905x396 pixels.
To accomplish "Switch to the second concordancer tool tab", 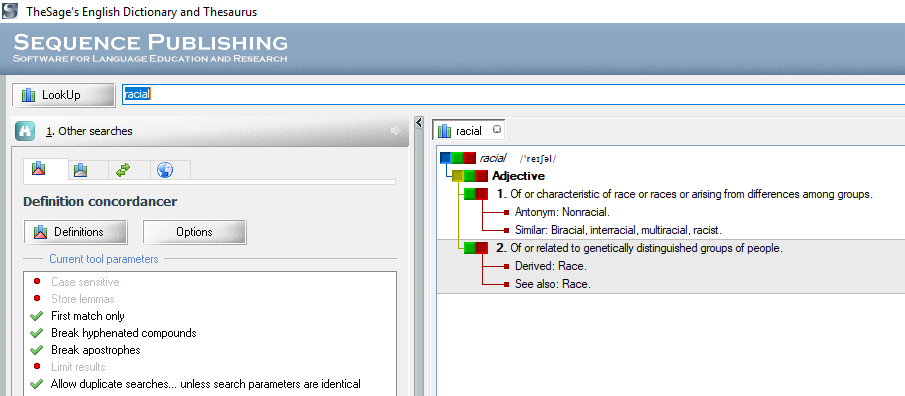I will 80,170.
